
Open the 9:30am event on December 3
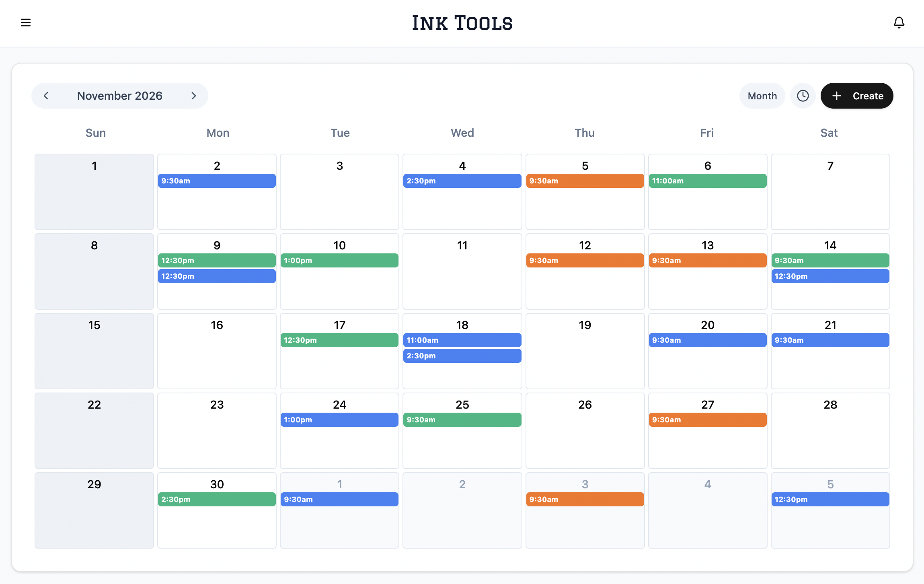pyautogui.click(x=585, y=500)
